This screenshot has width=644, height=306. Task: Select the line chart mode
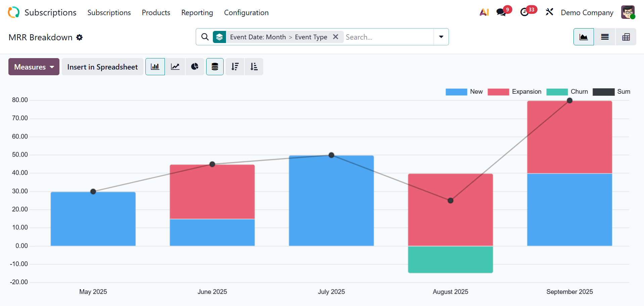[175, 67]
